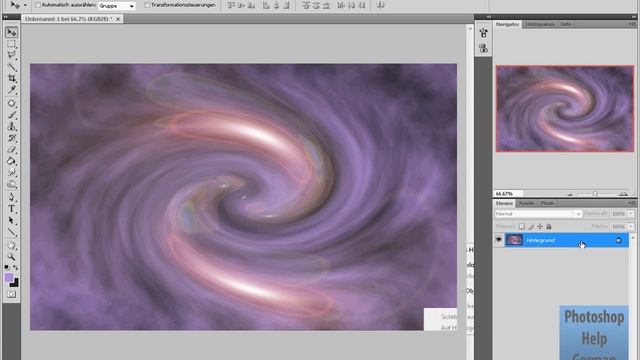Toggle Quick Mask mode
Image resolution: width=640 pixels, height=360 pixels.
pyautogui.click(x=11, y=294)
